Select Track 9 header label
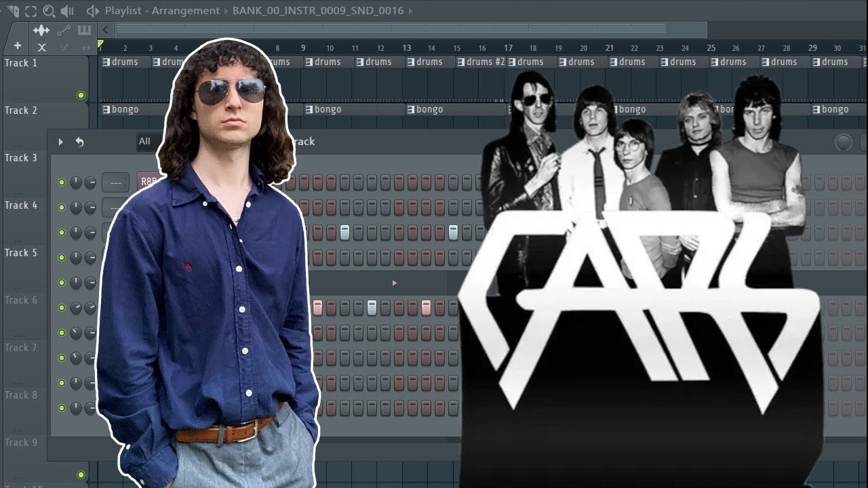868x488 pixels. coord(21,443)
